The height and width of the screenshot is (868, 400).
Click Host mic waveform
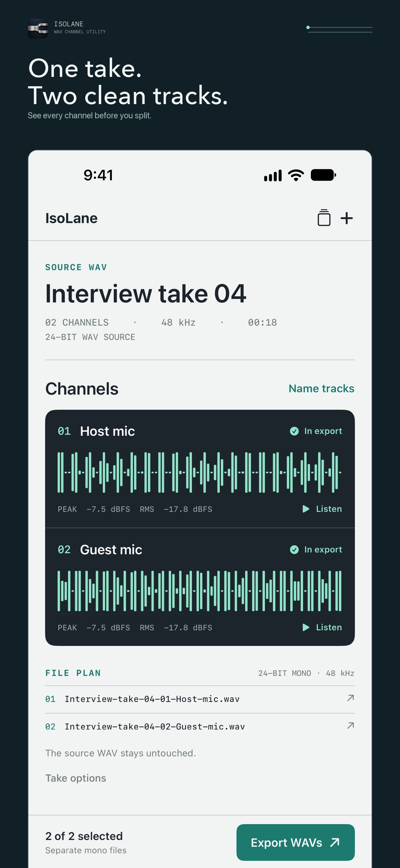tap(200, 472)
